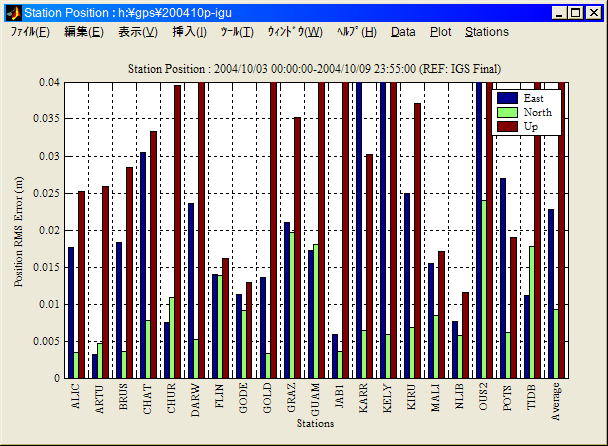Open the ウィンドウ(W) window menu

[294, 32]
